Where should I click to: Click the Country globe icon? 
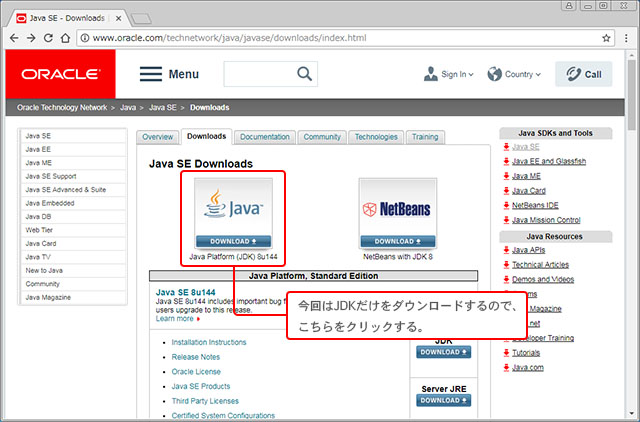click(494, 74)
